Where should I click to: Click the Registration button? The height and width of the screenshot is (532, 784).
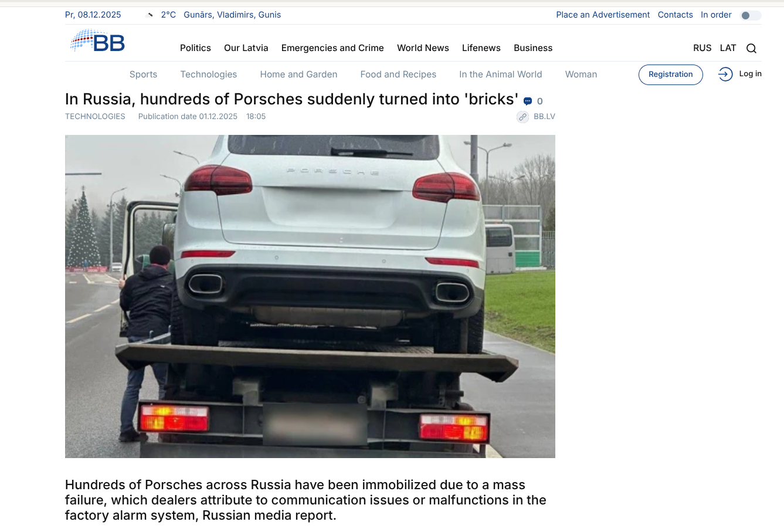670,74
